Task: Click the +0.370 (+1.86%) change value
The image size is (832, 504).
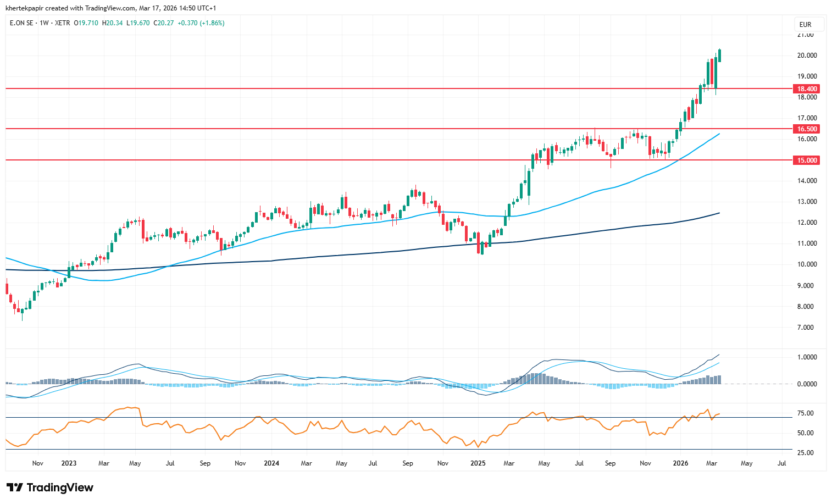Action: click(x=201, y=23)
